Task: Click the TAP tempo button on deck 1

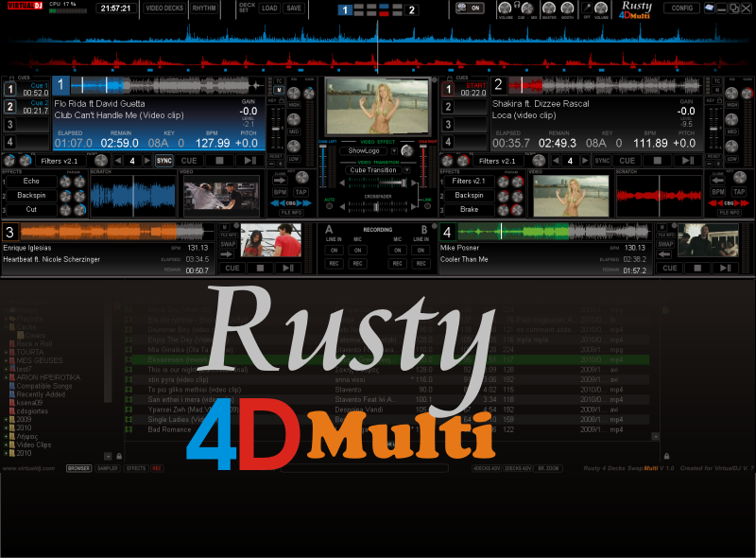Action: point(301,192)
